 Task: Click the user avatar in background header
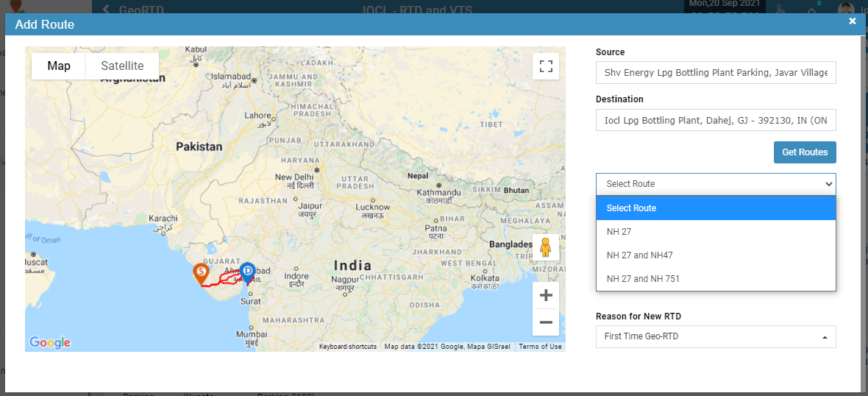(845, 8)
